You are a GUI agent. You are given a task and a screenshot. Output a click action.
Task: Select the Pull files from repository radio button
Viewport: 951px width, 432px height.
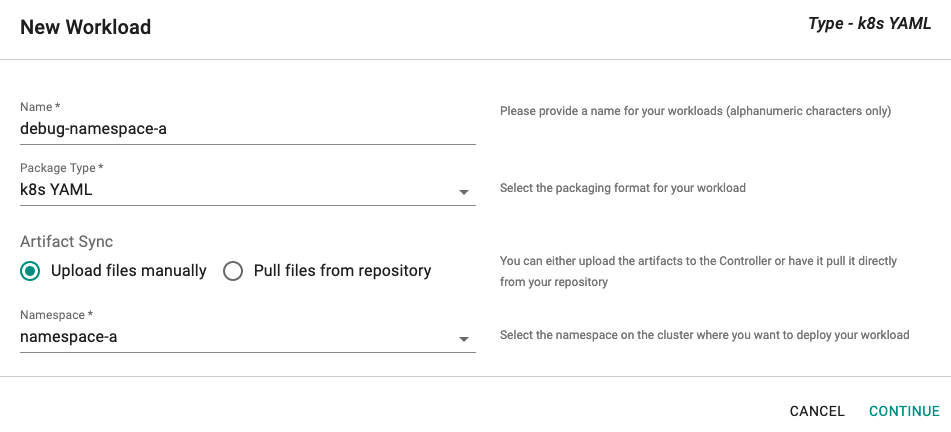pos(233,271)
